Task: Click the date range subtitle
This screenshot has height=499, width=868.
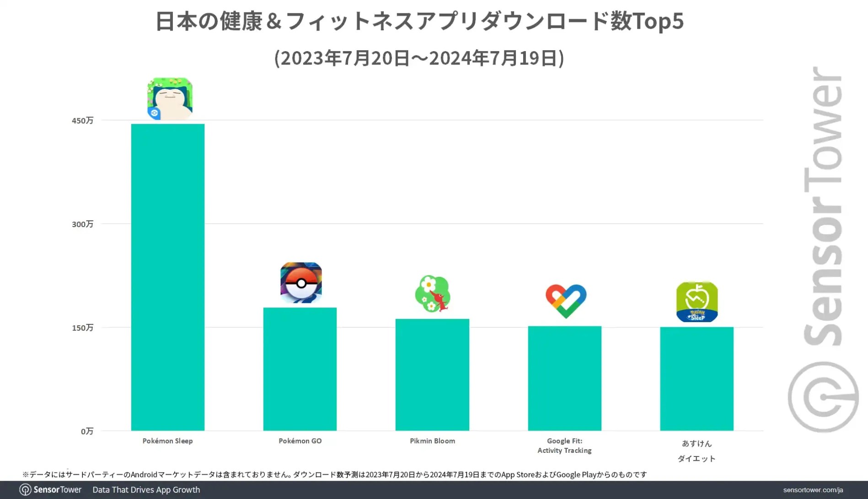Action: (419, 58)
